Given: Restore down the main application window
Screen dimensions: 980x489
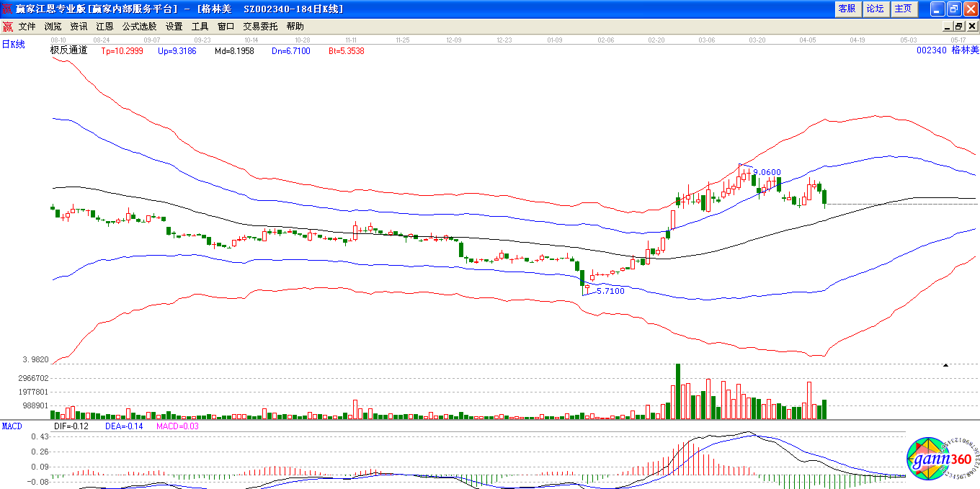Looking at the screenshot, I should pos(954,9).
